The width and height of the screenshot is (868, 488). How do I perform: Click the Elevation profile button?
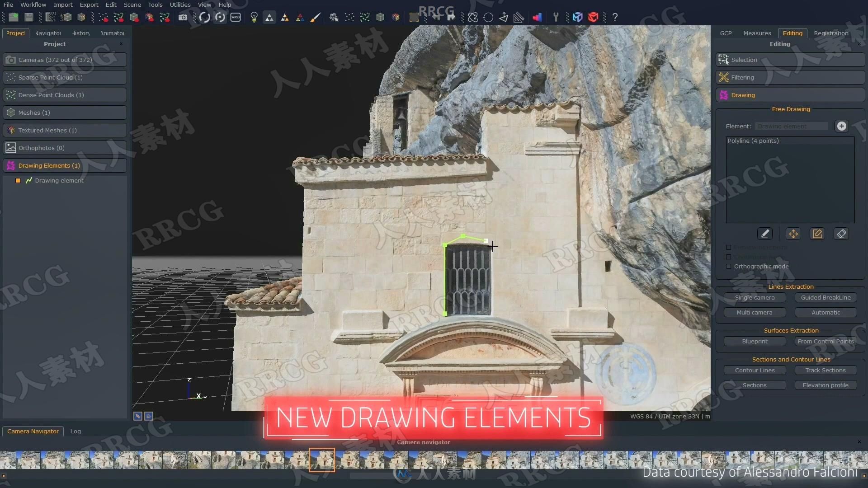tap(826, 385)
